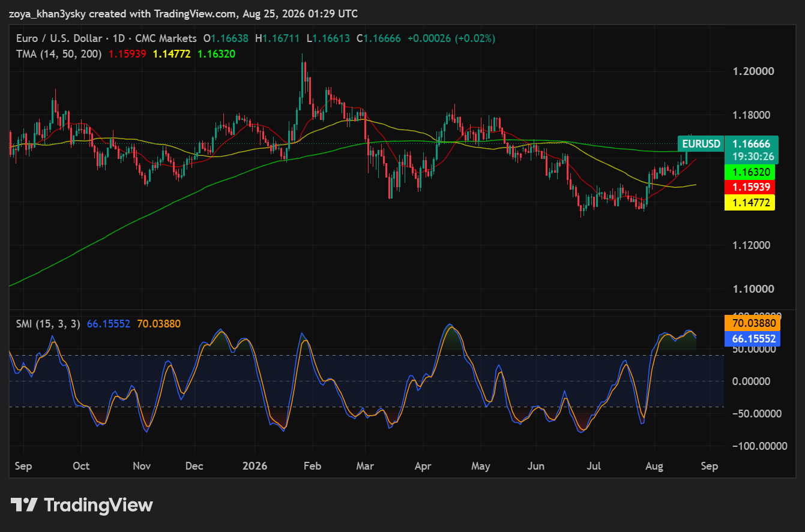The width and height of the screenshot is (805, 532).
Task: Click the "Feb" time axis label
Action: click(313, 466)
